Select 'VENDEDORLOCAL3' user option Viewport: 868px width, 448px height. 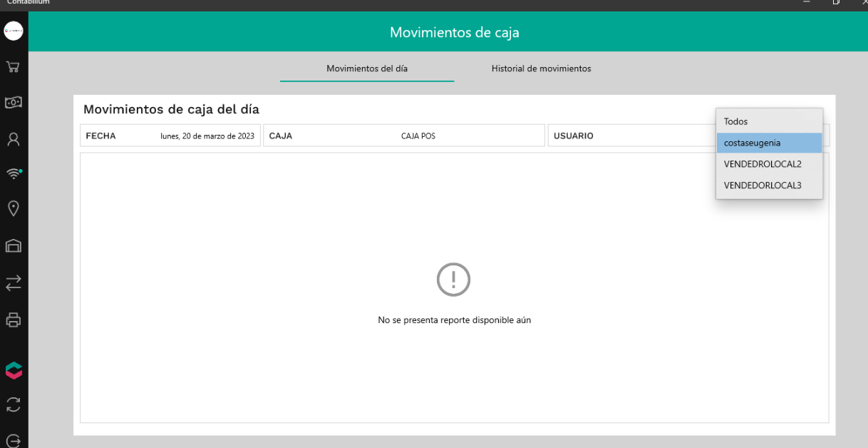point(769,185)
